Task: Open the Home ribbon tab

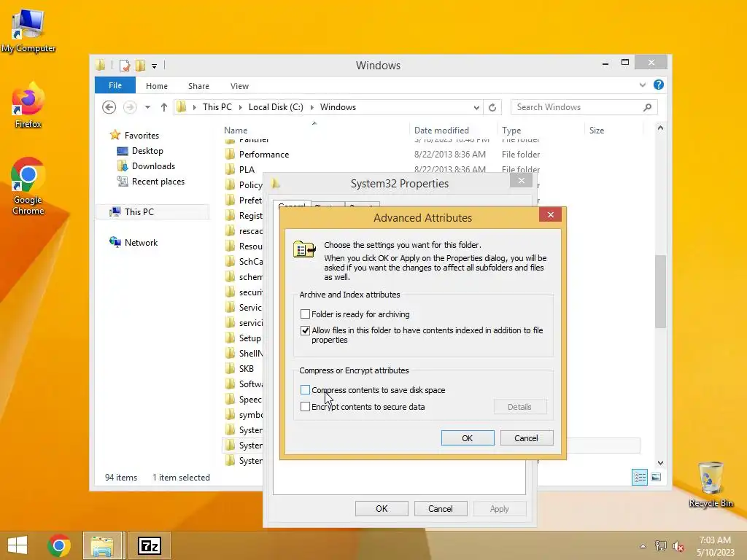Action: tap(157, 86)
